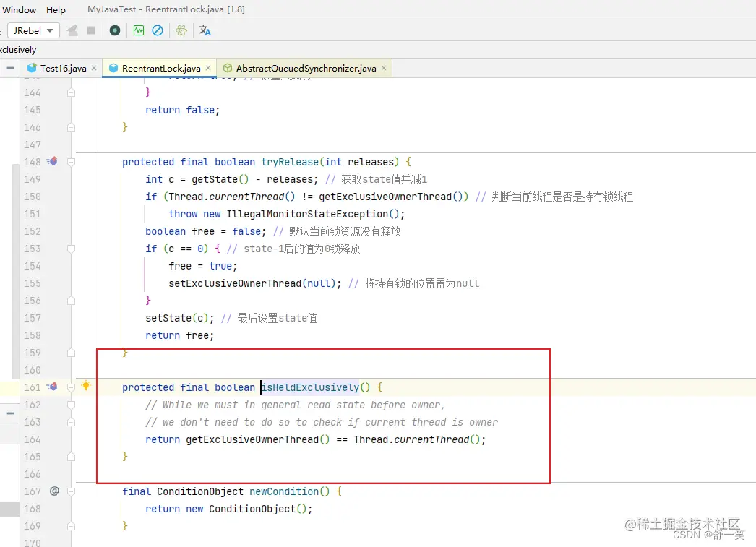This screenshot has width=756, height=547.
Task: Click line number 160 in the gutter
Action: [33, 370]
